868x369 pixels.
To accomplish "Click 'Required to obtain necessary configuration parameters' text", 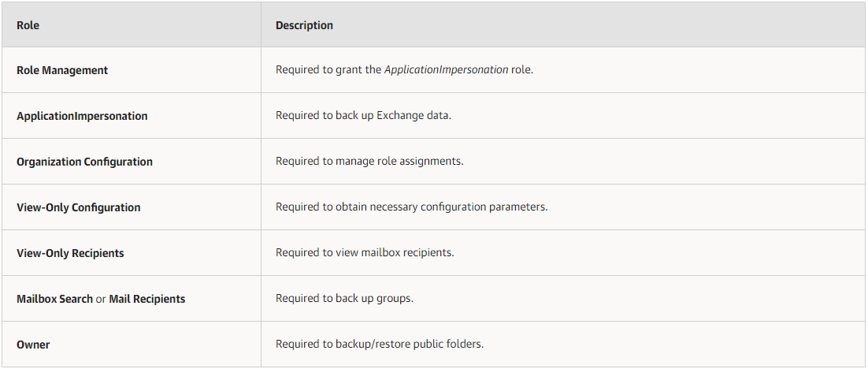I will pos(411,207).
